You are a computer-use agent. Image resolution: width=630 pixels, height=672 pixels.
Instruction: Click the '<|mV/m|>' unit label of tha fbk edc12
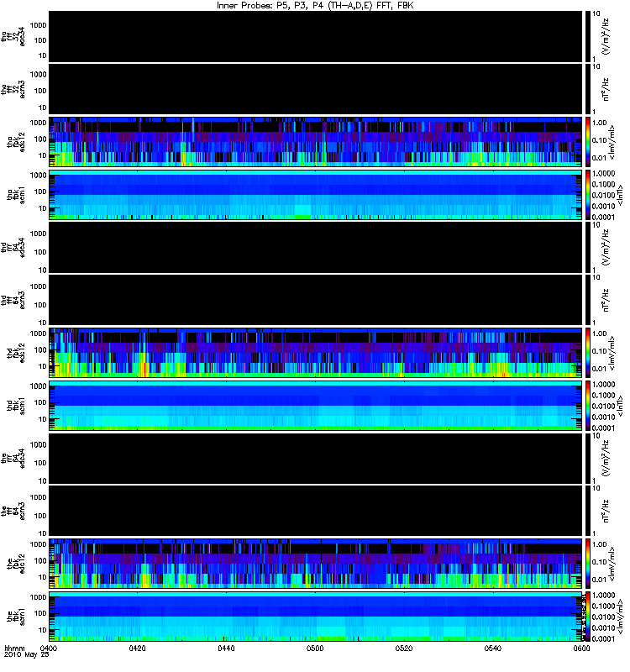point(612,143)
